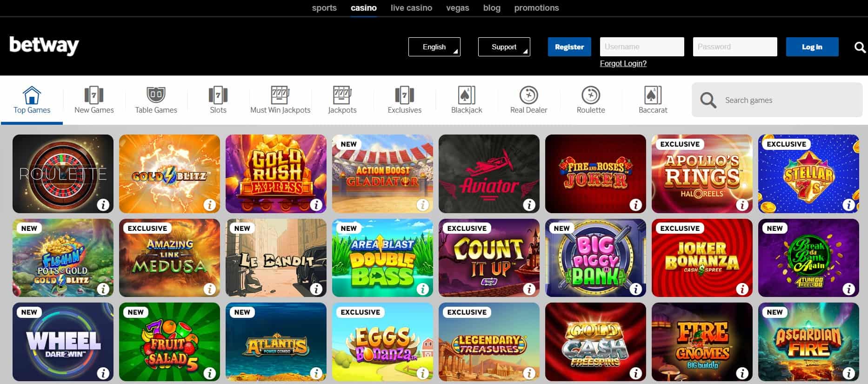Expand the English language dropdown
Image resolution: width=868 pixels, height=384 pixels.
pyautogui.click(x=434, y=47)
